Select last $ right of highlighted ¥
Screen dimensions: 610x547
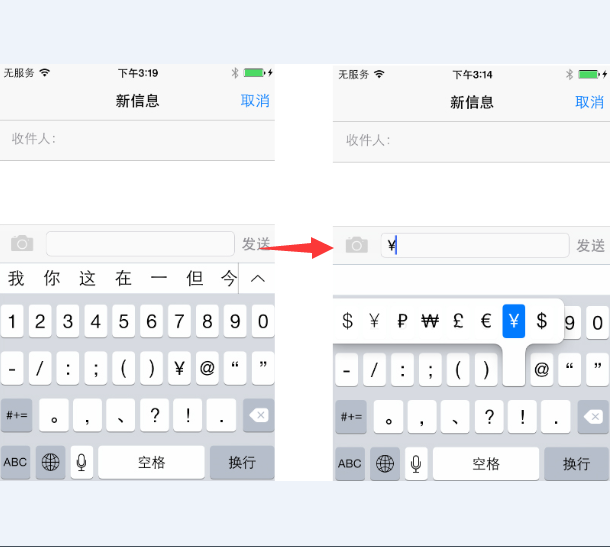pos(542,321)
